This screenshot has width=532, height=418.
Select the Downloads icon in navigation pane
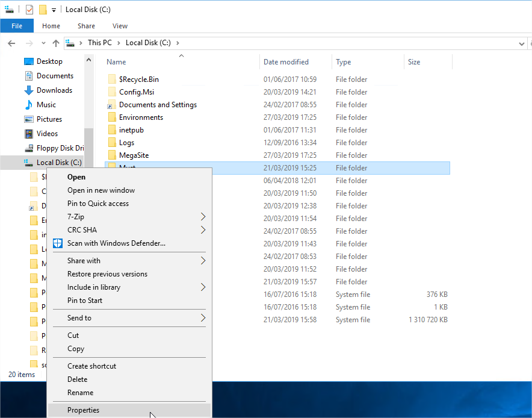coord(29,90)
